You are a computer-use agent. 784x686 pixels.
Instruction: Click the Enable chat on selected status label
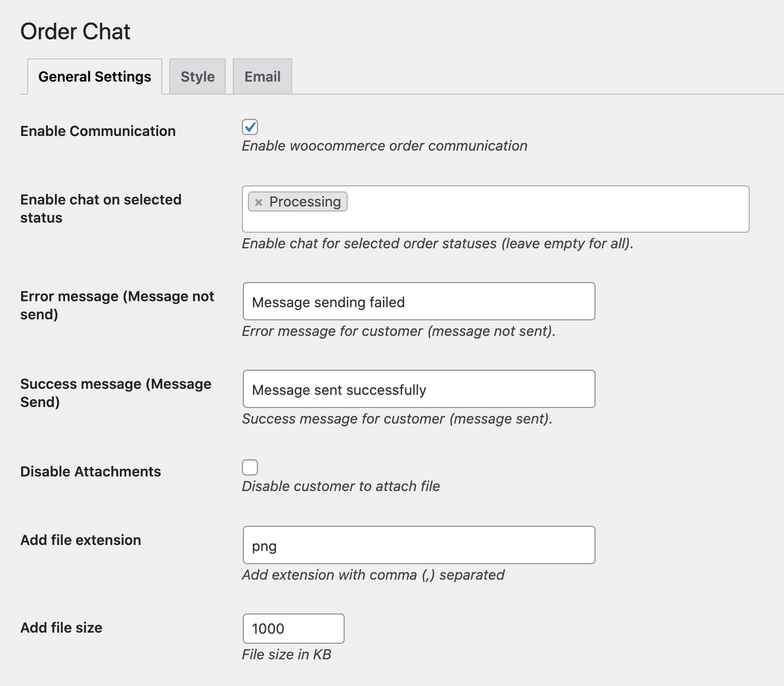pyautogui.click(x=101, y=209)
